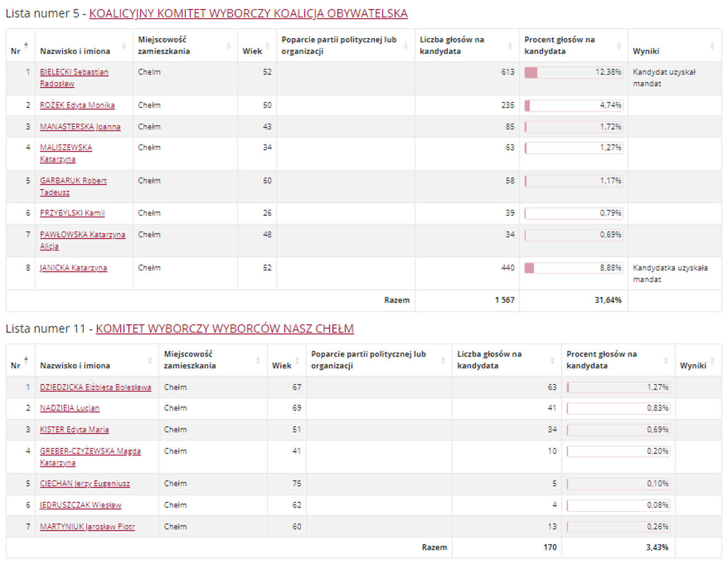Sort Nasz Chełm table by Wyniki arrow
This screenshot has width=728, height=565.
712,360
